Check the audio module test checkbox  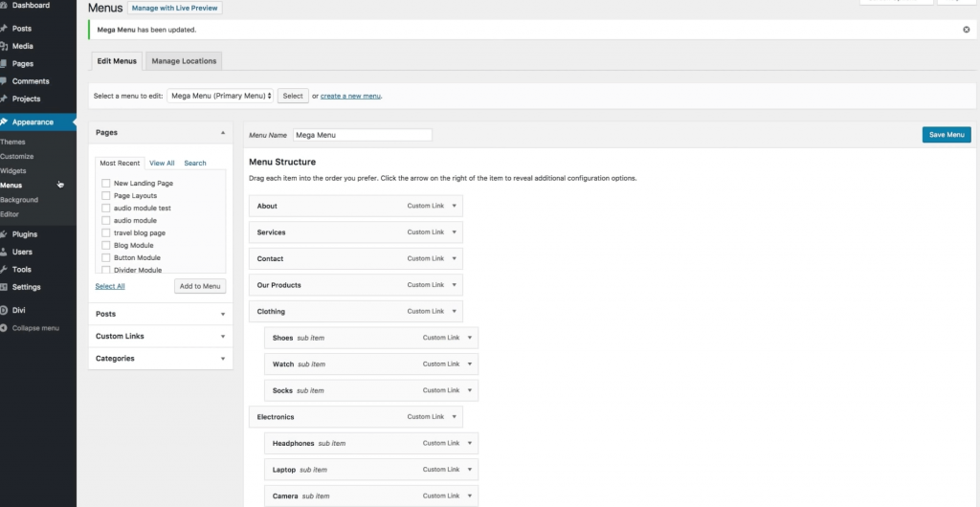[105, 208]
